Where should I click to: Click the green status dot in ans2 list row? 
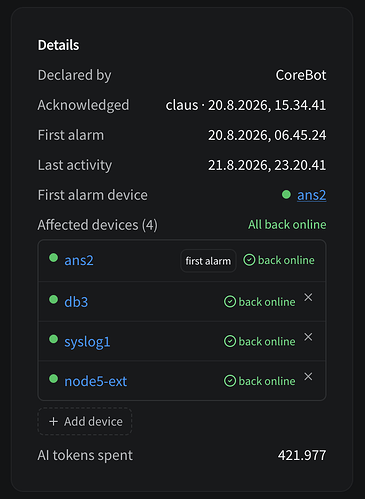pyautogui.click(x=53, y=258)
